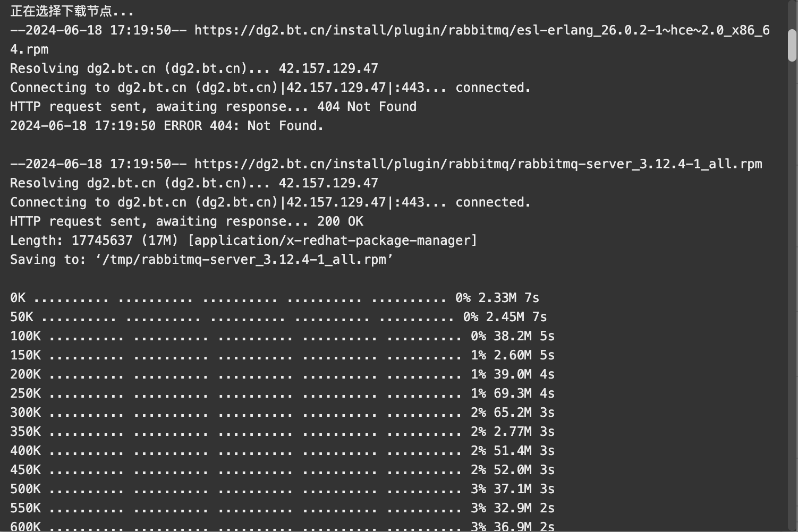This screenshot has height=532, width=798.
Task: Click the "[application/x-redhat-package-manager]" content type text
Action: point(333,241)
